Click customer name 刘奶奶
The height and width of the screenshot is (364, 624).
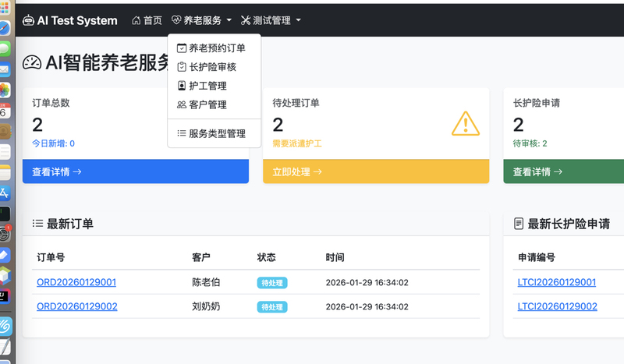[x=206, y=306]
